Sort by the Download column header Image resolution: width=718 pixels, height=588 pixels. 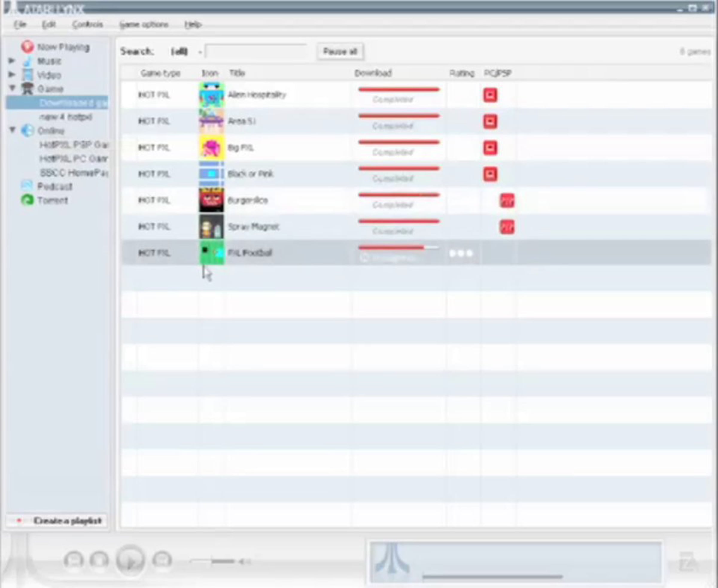tap(373, 73)
